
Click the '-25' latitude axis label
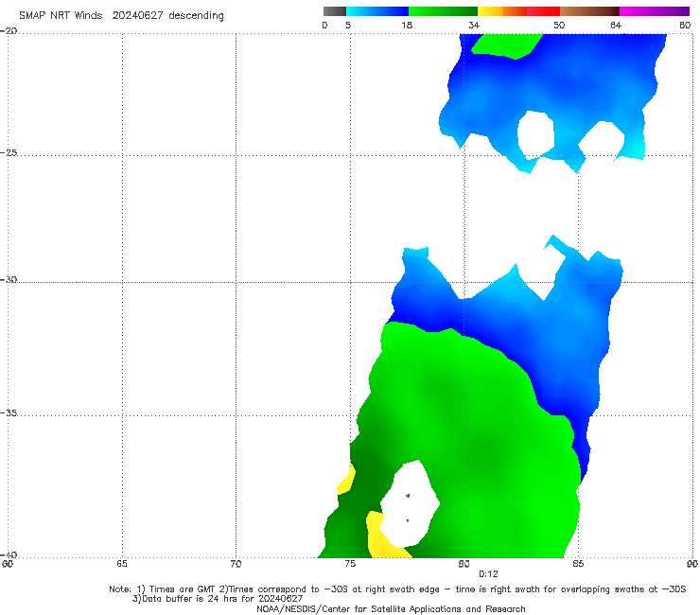click(9, 152)
